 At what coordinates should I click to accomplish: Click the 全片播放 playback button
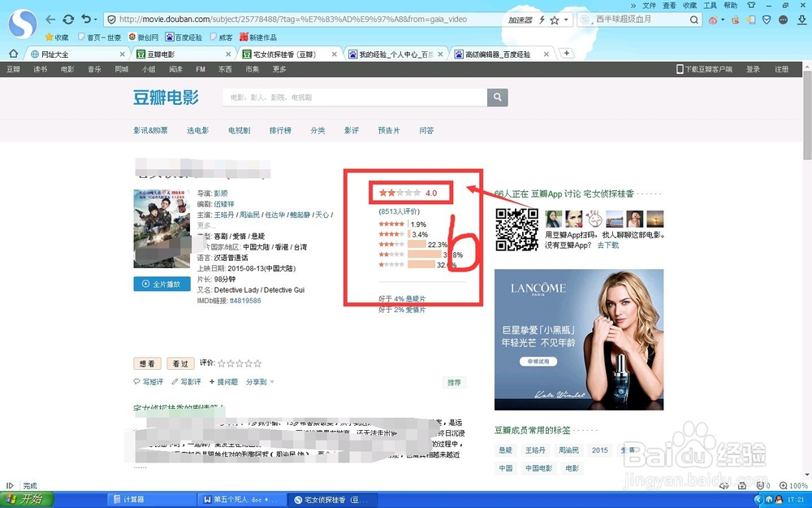(x=162, y=284)
